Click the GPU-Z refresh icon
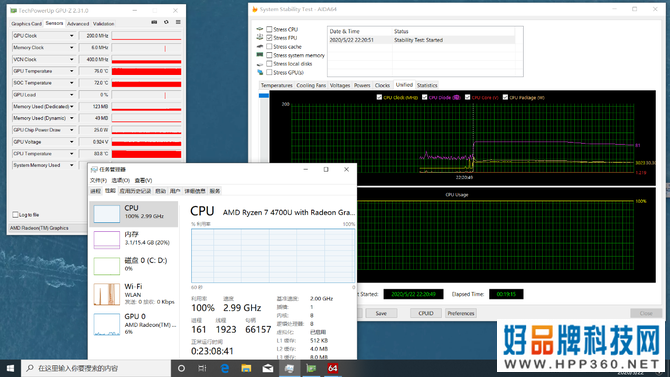Screen dimensions: 670x377 [x=166, y=22]
